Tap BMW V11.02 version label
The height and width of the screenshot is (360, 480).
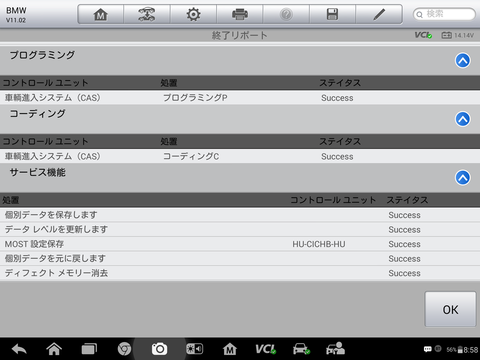pyautogui.click(x=16, y=15)
